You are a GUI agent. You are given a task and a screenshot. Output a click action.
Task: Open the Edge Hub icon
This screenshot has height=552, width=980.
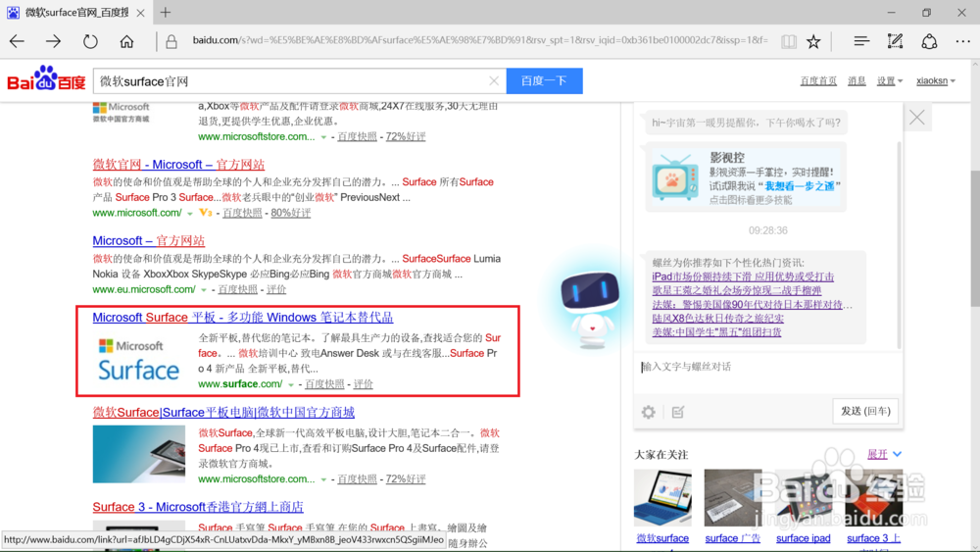[x=861, y=41]
